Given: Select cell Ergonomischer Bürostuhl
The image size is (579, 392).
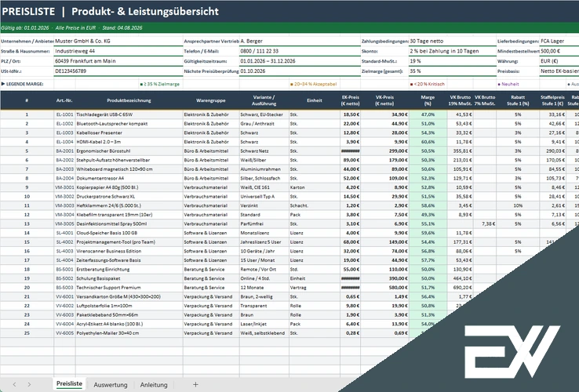Looking at the screenshot, I should coord(129,151).
